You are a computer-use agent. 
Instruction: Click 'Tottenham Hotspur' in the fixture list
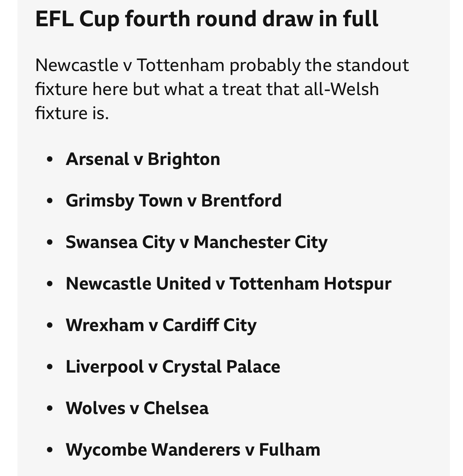[x=310, y=284]
